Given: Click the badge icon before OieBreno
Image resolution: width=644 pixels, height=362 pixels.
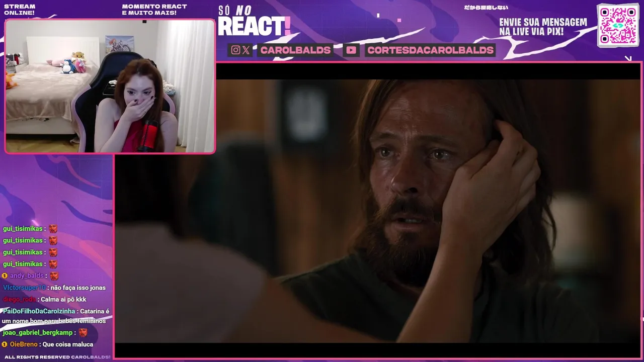Looking at the screenshot, I should tap(5, 344).
